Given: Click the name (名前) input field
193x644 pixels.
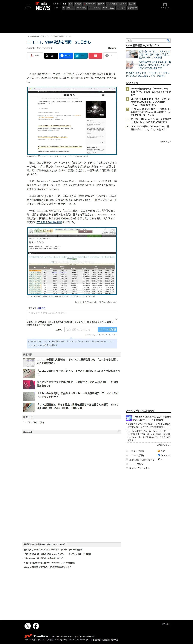Looking at the screenshot, I should pyautogui.click(x=81, y=329).
